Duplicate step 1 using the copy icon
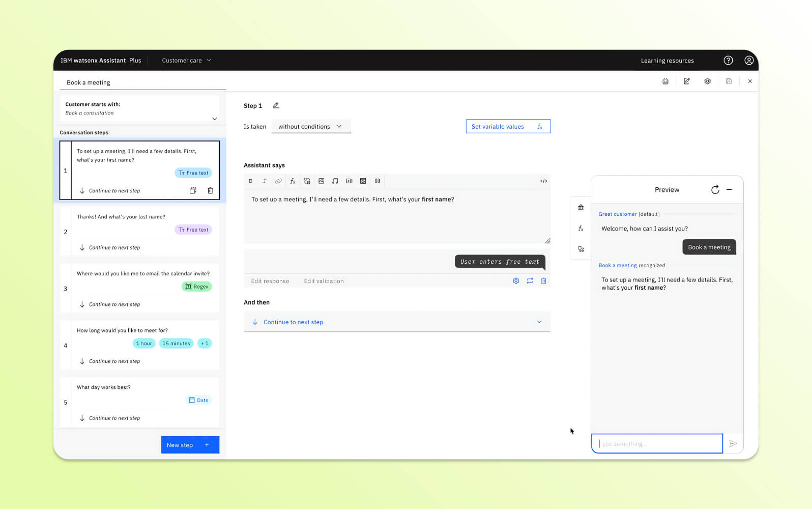812x509 pixels. [x=193, y=190]
